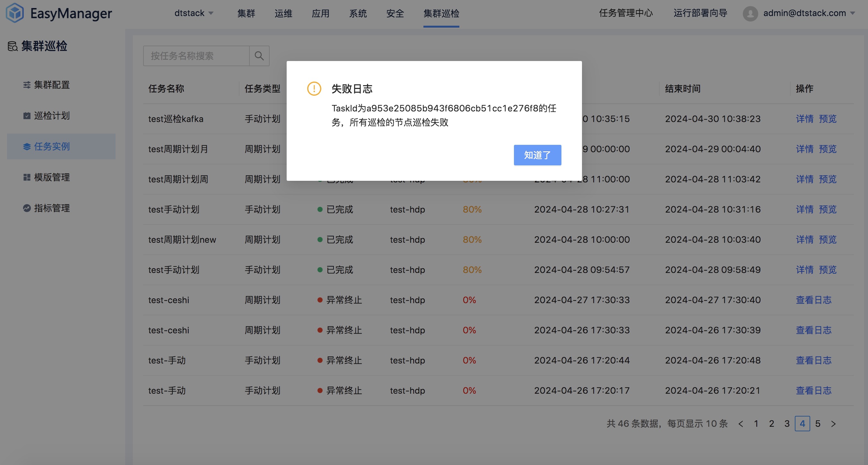The width and height of the screenshot is (868, 465).
Task: Open 任务管理中心 link
Action: click(x=626, y=13)
